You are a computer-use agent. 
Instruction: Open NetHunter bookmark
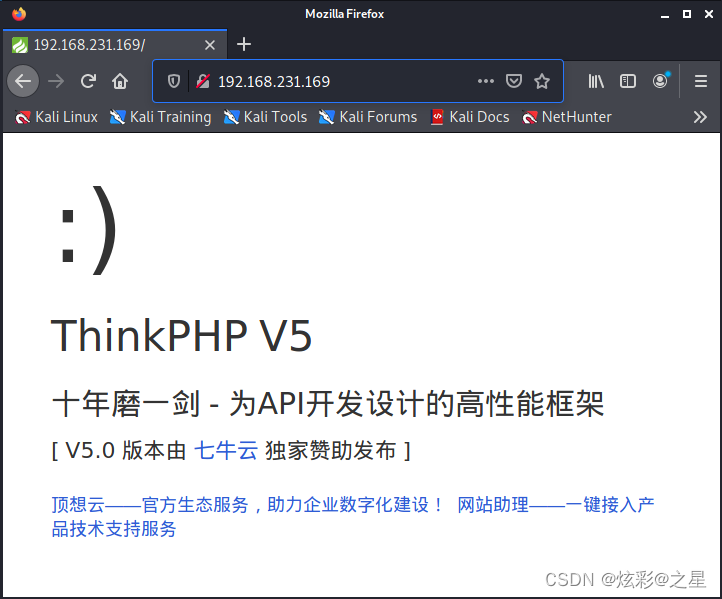pyautogui.click(x=567, y=117)
